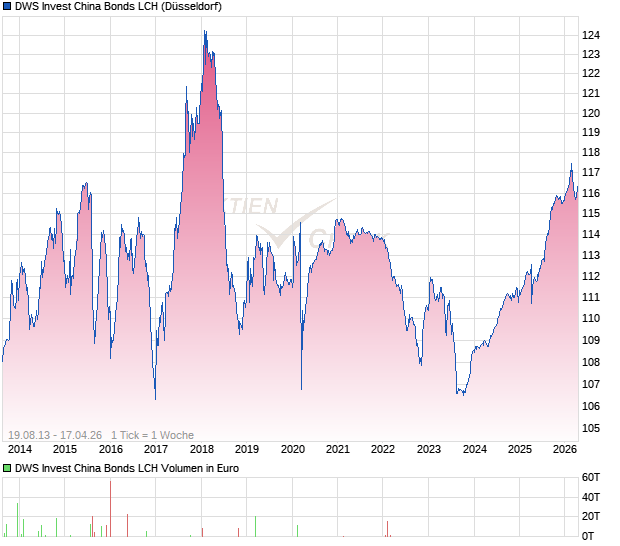The image size is (620, 546).
Task: Click the 2022 year label on the x-axis
Action: pos(383,450)
